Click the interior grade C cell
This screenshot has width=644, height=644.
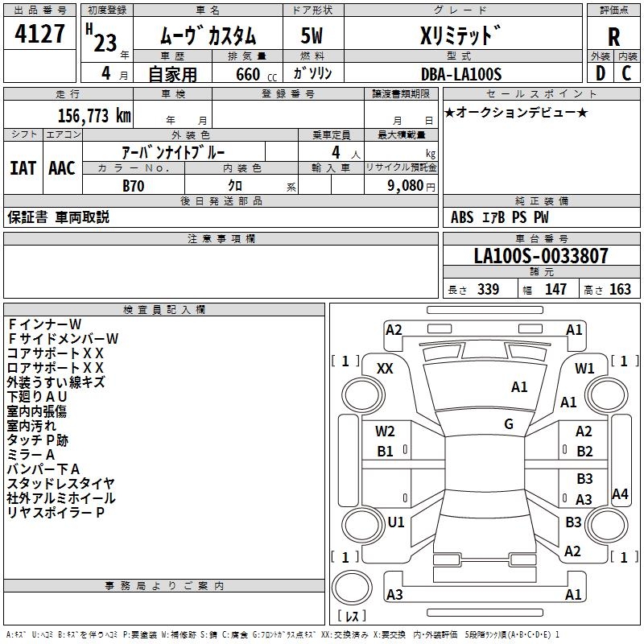tap(627, 73)
